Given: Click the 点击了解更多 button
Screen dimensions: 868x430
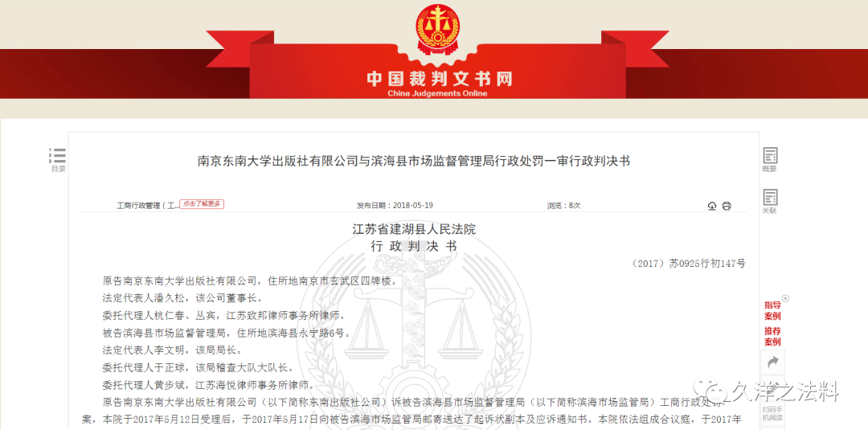Looking at the screenshot, I should point(202,204).
